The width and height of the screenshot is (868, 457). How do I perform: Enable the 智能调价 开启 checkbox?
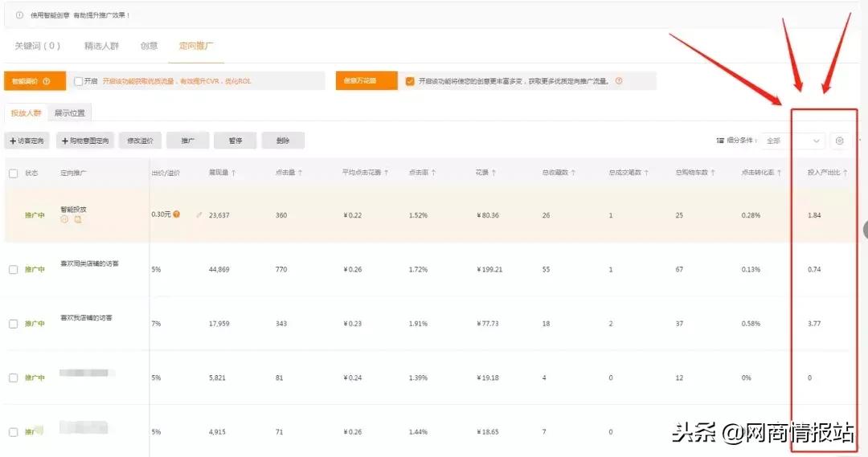79,81
